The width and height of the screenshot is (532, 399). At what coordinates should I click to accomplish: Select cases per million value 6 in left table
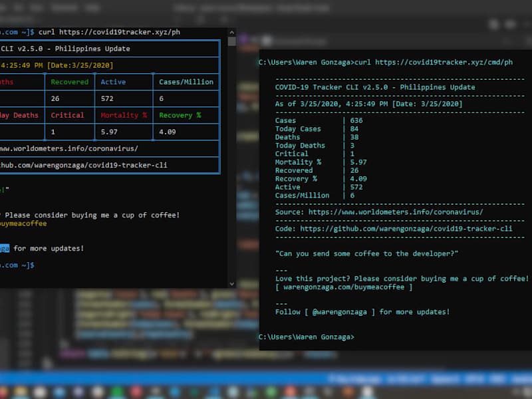click(x=161, y=98)
